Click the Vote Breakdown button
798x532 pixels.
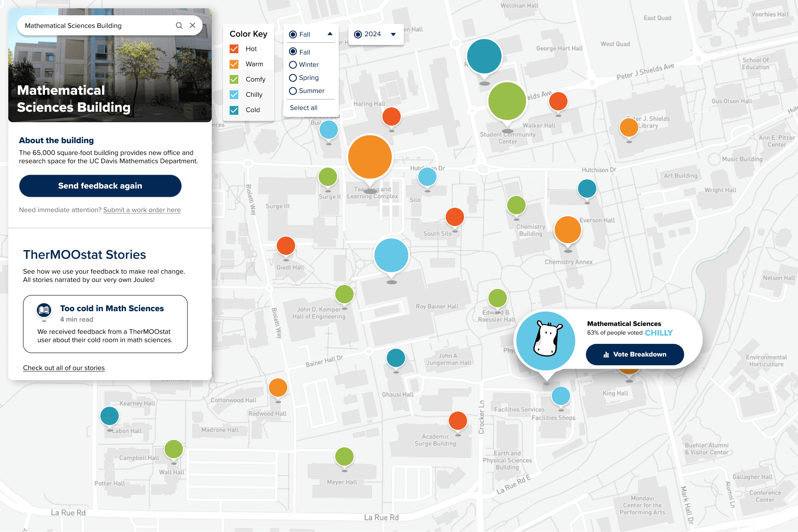[x=635, y=354]
